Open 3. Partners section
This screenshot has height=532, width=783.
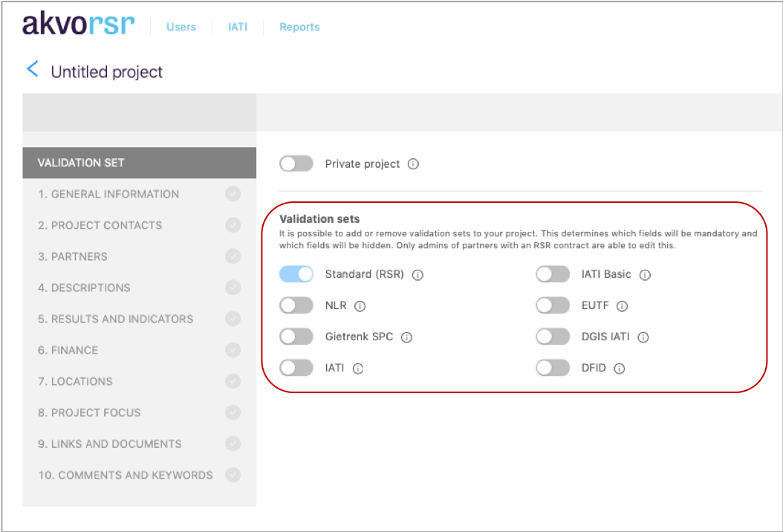140,256
